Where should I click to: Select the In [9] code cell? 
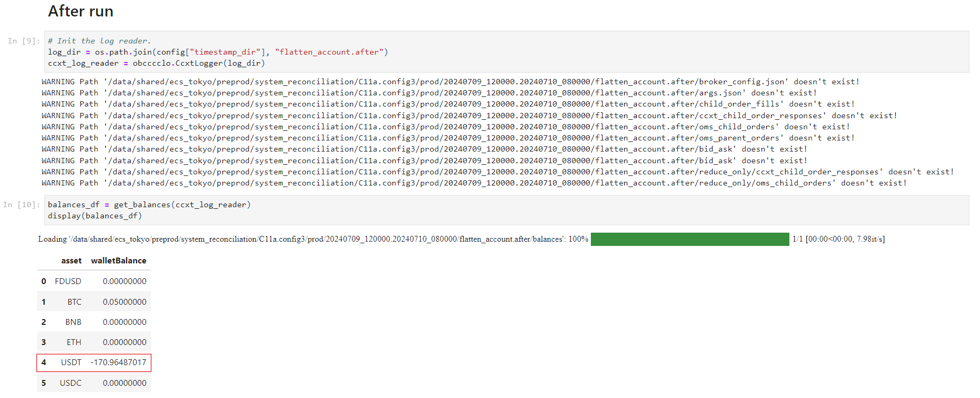(x=507, y=51)
